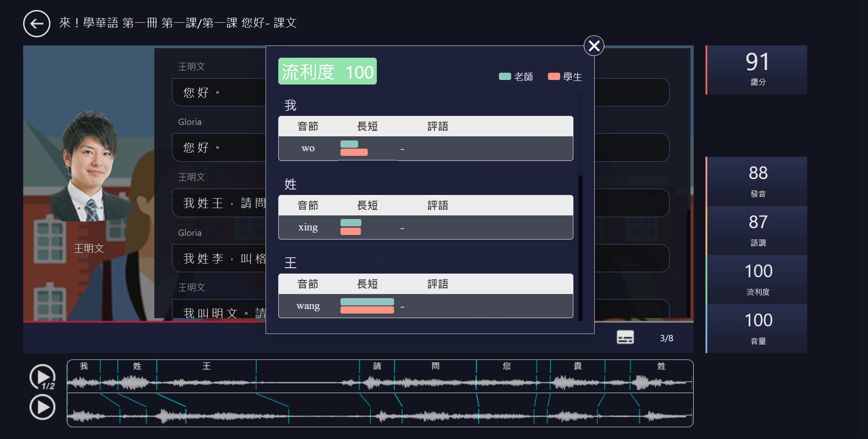Play the teacher recording at 1/2 speed
The height and width of the screenshot is (439, 868).
pos(42,376)
